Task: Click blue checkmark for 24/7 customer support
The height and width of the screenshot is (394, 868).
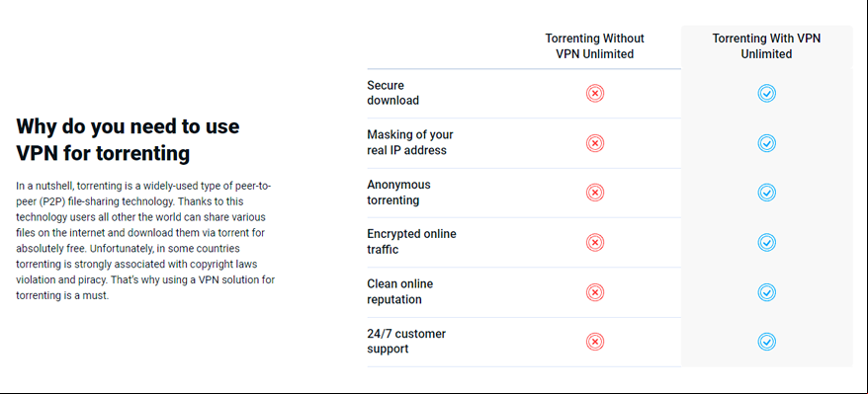Action: (x=767, y=342)
